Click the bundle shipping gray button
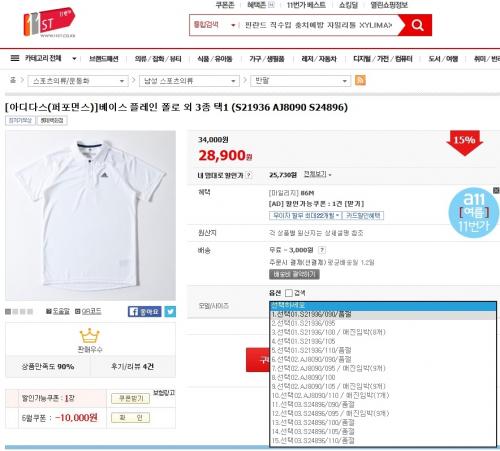Screen dimensions: 500x451 [x=294, y=274]
